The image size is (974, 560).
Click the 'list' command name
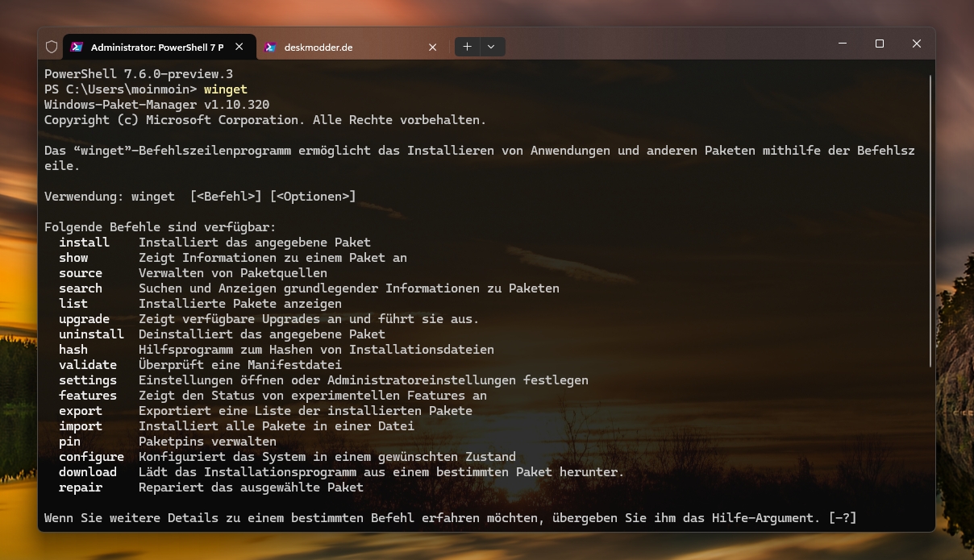coord(73,304)
